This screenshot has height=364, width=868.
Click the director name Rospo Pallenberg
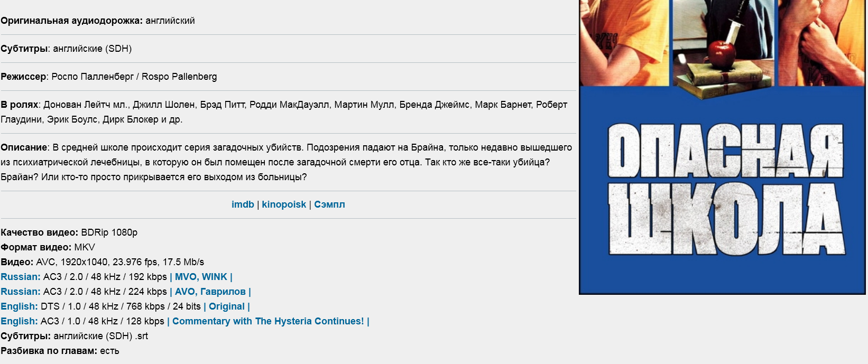(x=179, y=77)
